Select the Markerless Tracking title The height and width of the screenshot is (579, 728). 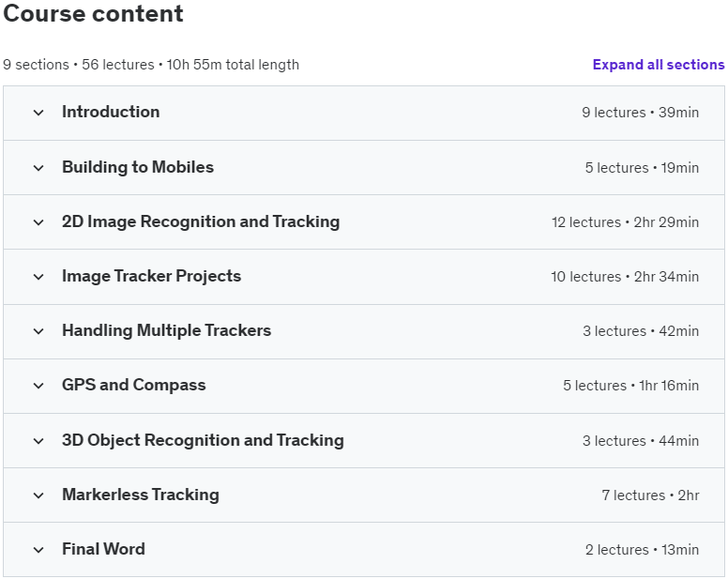click(x=141, y=495)
